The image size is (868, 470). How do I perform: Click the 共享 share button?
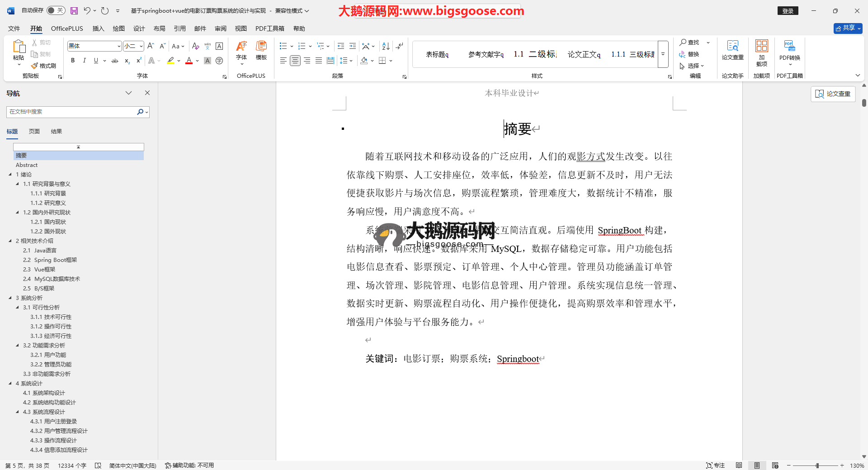click(x=848, y=28)
